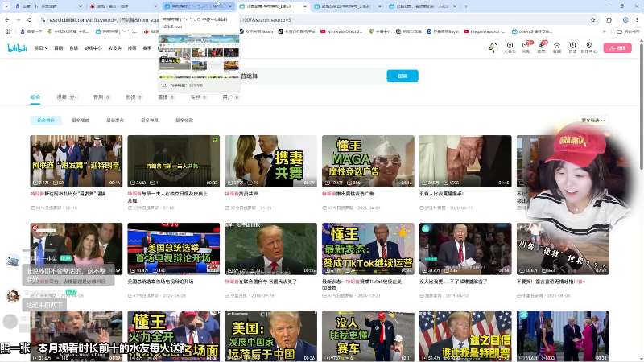Click the pink 投稿 upload button
644x362 pixels.
(x=617, y=48)
